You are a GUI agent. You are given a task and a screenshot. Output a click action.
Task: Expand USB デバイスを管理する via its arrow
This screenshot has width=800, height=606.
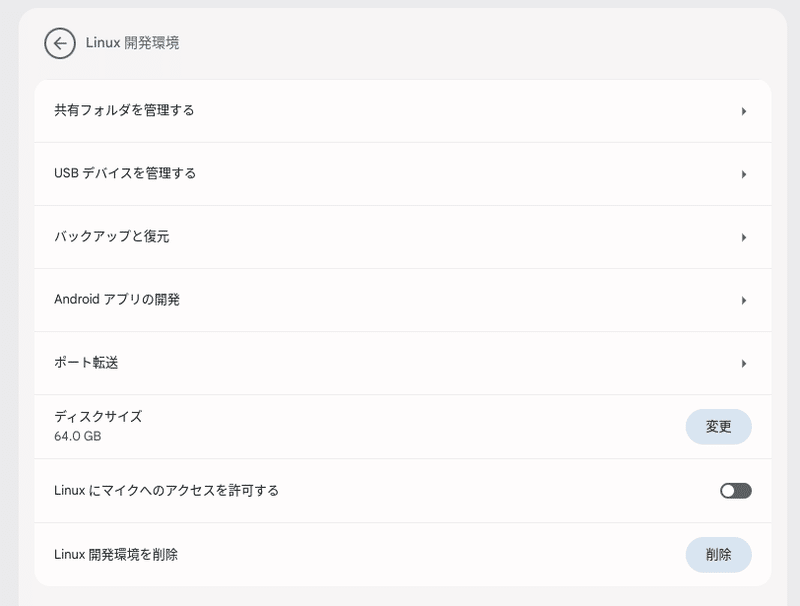pos(744,174)
